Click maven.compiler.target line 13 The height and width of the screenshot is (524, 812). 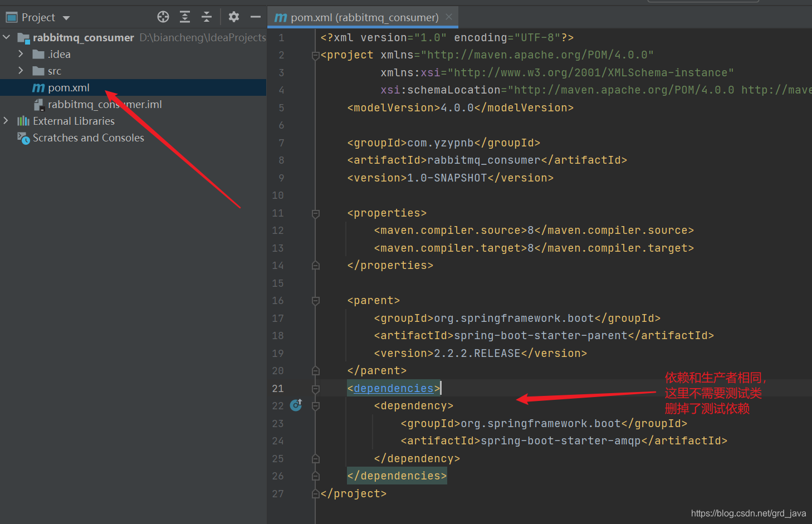534,248
